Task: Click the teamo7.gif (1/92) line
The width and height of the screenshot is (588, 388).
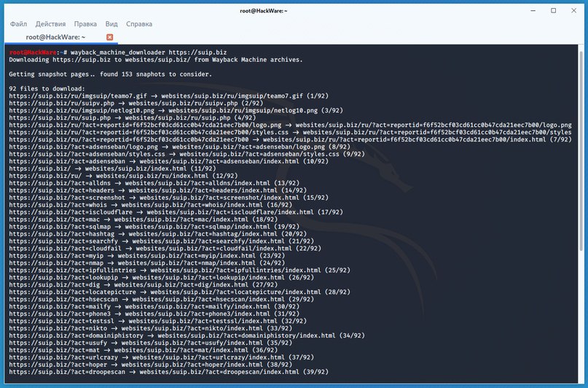Action: click(168, 96)
